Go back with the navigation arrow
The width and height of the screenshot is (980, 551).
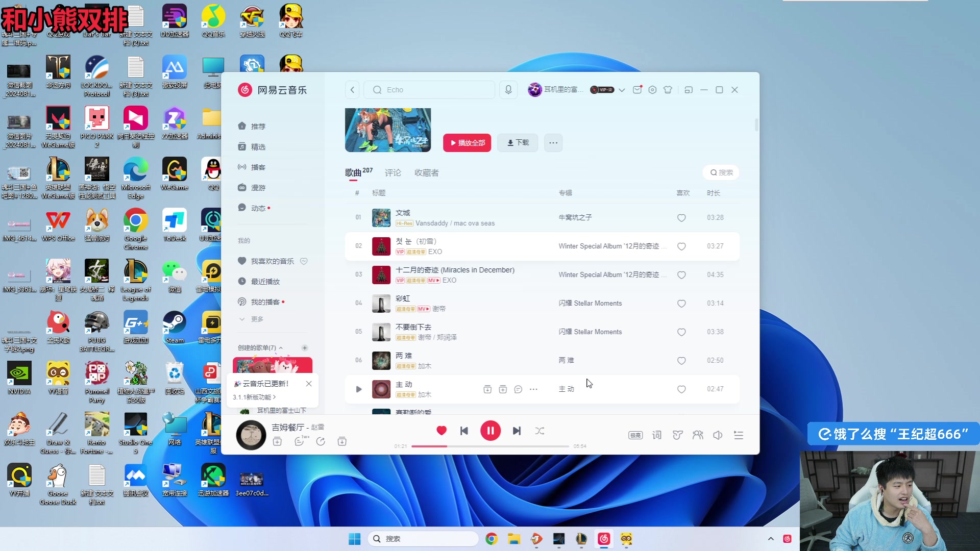[x=352, y=90]
